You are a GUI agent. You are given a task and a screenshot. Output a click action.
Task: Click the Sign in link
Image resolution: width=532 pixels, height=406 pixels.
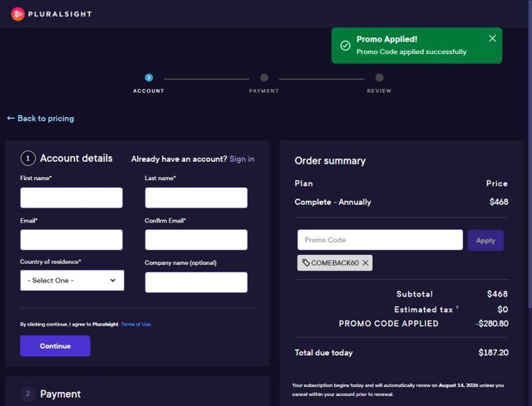click(242, 159)
